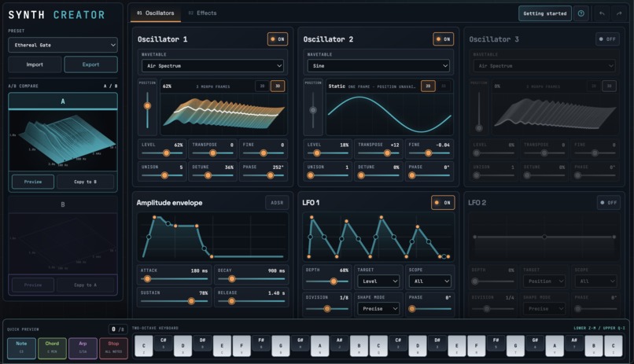Disable LFO 1 with its ON switch
The height and width of the screenshot is (364, 634).
pos(443,203)
